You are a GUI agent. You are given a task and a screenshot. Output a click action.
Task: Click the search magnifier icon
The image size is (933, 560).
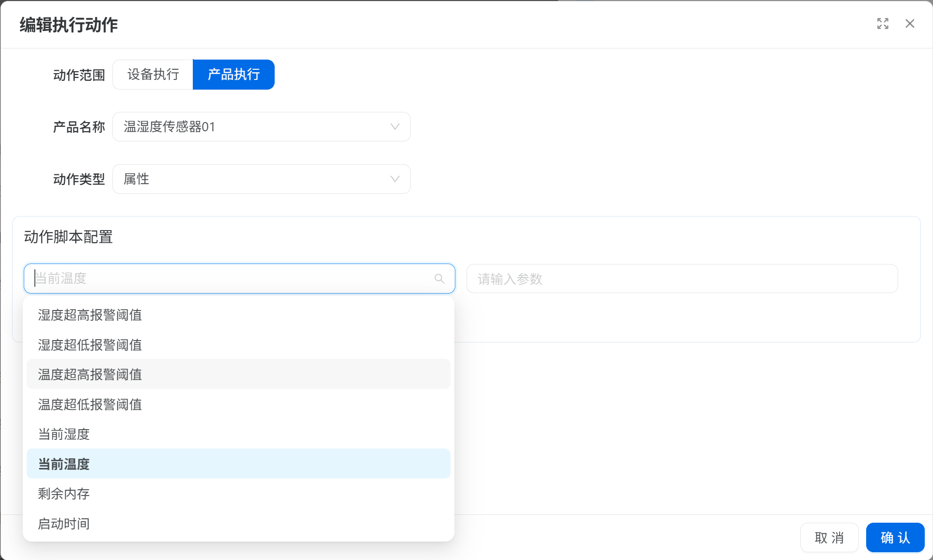coord(439,279)
